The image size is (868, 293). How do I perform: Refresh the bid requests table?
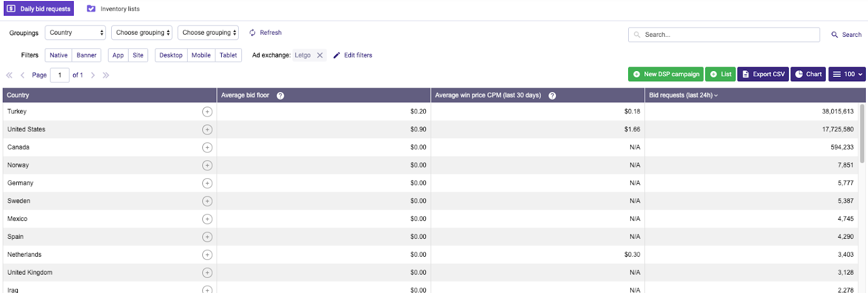pyautogui.click(x=265, y=32)
